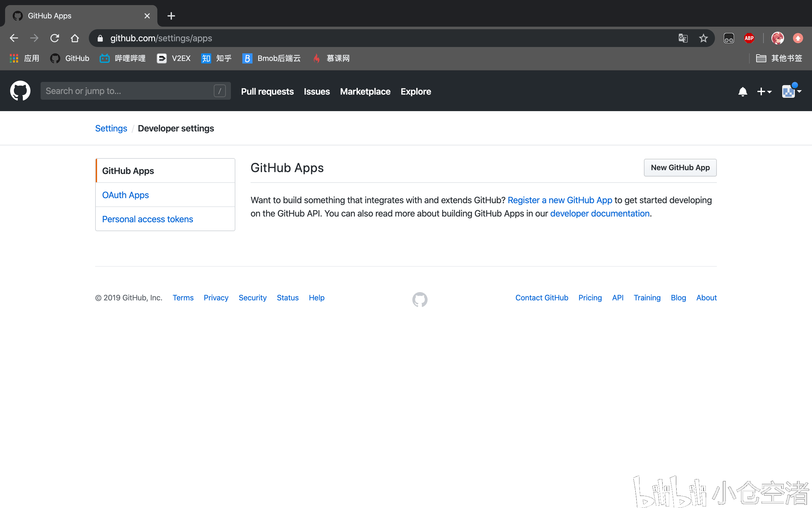Open Marketplace in the header
This screenshot has width=812, height=508.
365,91
